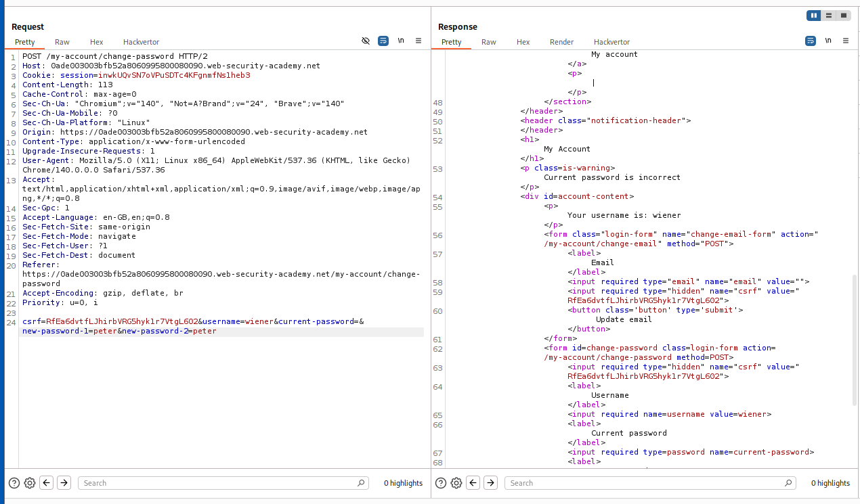Open the Hackvertor tab in Request

point(141,42)
